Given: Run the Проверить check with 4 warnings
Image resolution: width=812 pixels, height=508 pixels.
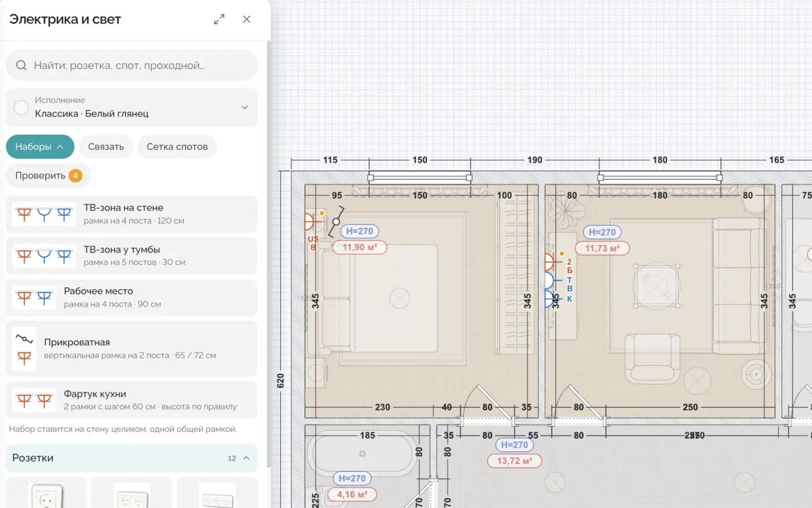Looking at the screenshot, I should point(49,175).
